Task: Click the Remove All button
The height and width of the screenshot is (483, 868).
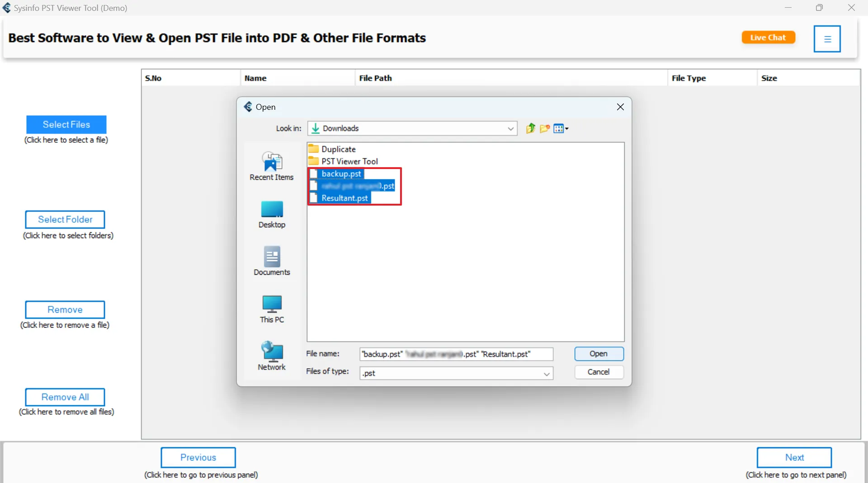Action: pos(65,397)
